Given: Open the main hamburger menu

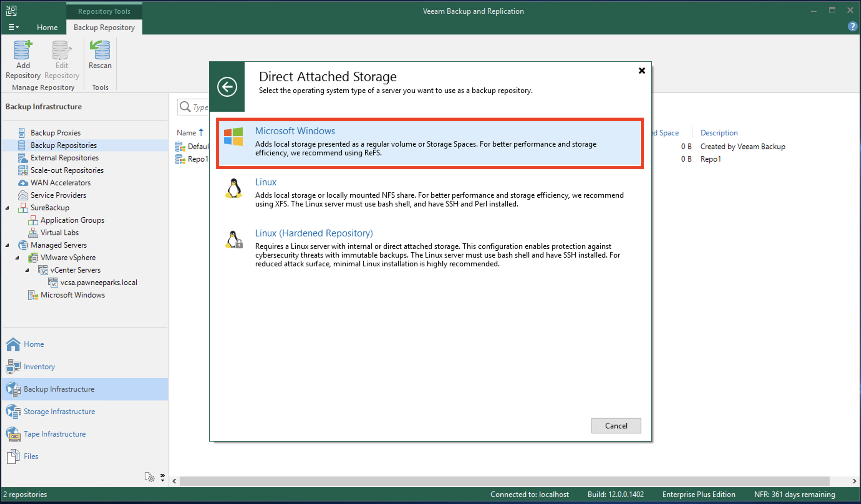Looking at the screenshot, I should tap(13, 27).
